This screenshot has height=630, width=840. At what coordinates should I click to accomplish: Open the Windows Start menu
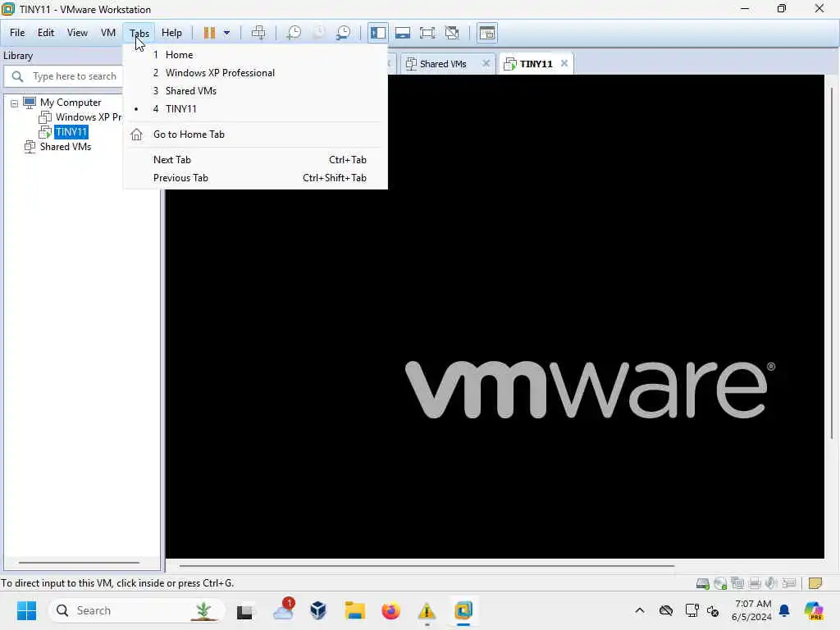point(26,610)
